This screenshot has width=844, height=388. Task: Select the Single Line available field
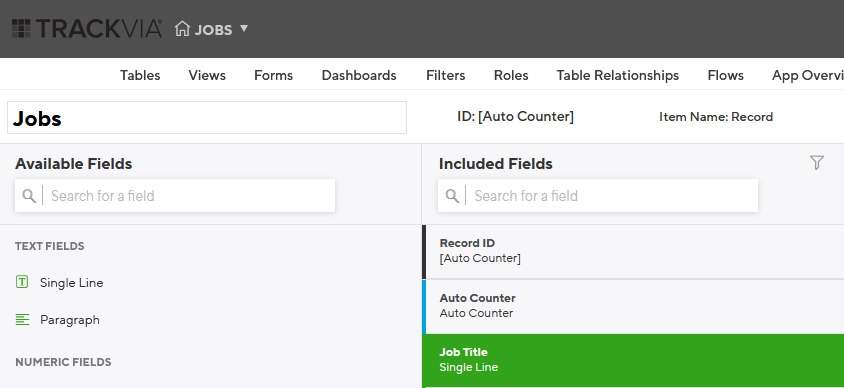coord(72,283)
